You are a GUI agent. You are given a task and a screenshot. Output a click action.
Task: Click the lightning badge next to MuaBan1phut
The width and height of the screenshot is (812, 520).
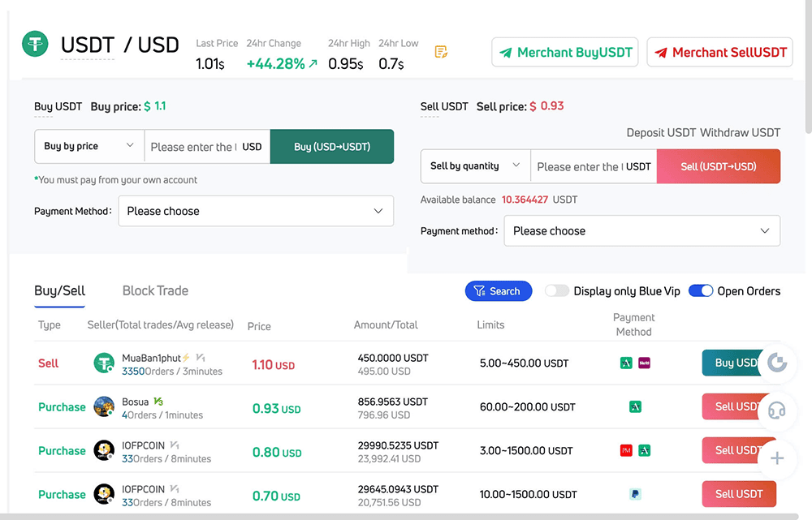[x=186, y=358]
